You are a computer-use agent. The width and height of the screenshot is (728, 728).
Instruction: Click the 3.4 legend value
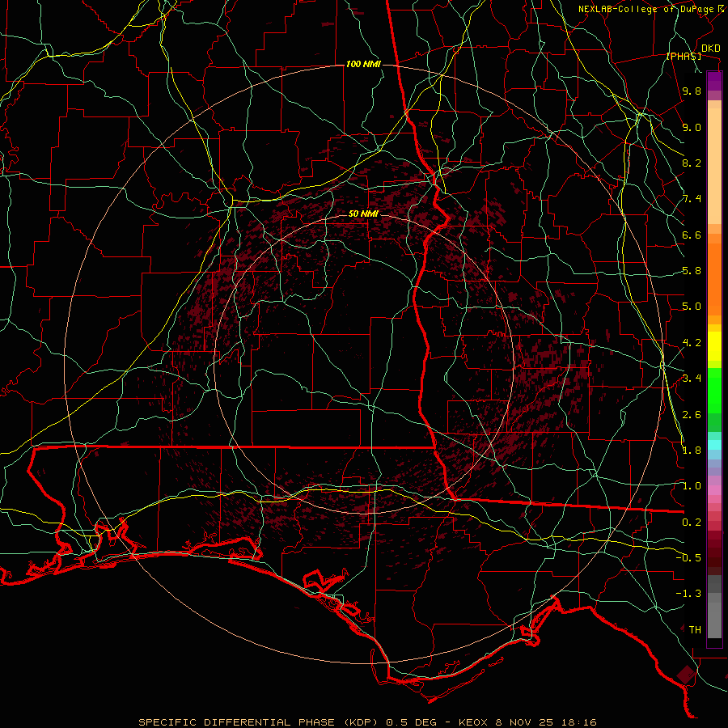[x=692, y=379]
